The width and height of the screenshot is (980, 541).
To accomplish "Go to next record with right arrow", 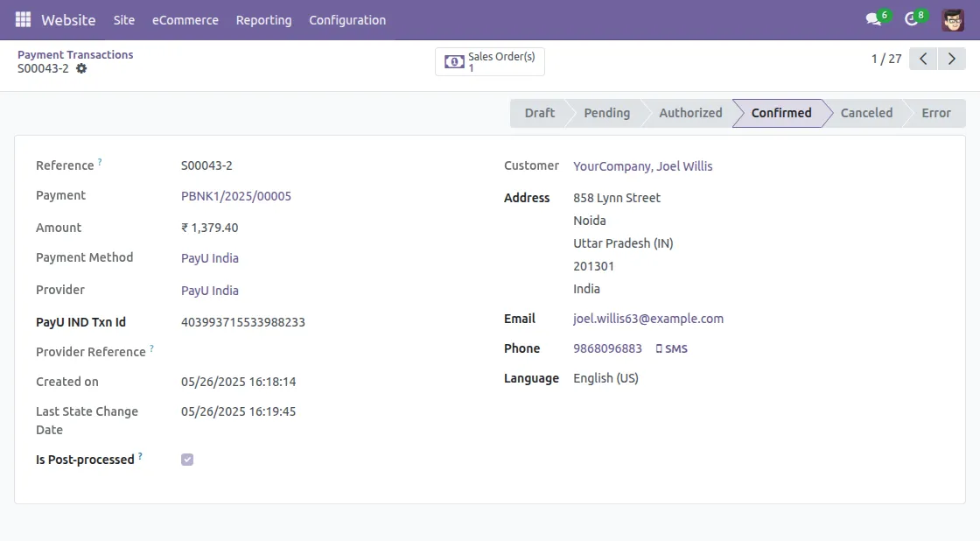I will [x=952, y=58].
